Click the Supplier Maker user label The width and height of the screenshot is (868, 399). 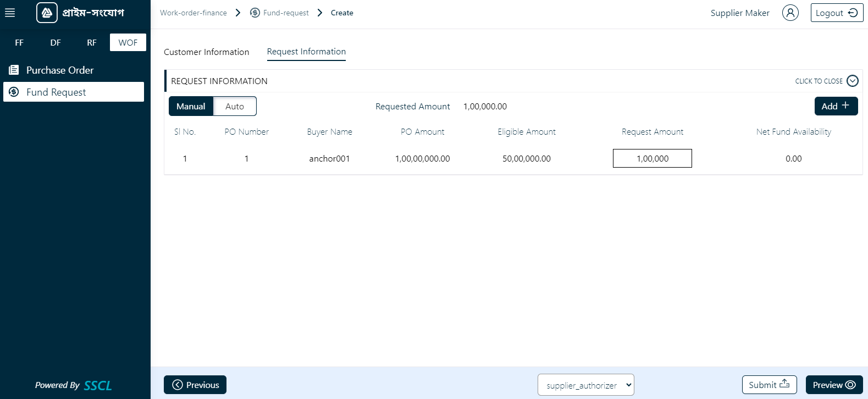[740, 13]
